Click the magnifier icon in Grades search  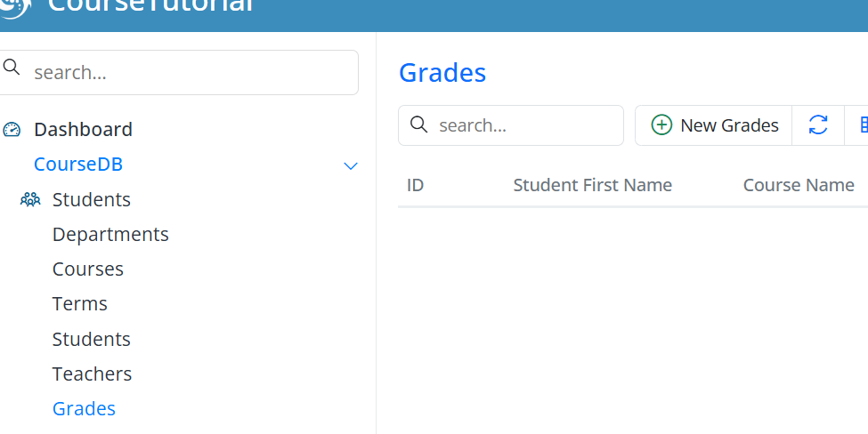pyautogui.click(x=419, y=125)
